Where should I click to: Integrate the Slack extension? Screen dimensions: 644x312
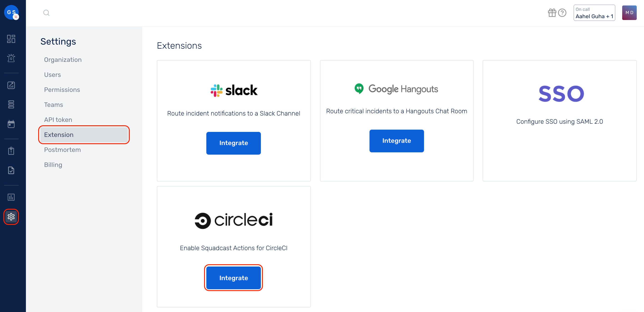coord(233,143)
